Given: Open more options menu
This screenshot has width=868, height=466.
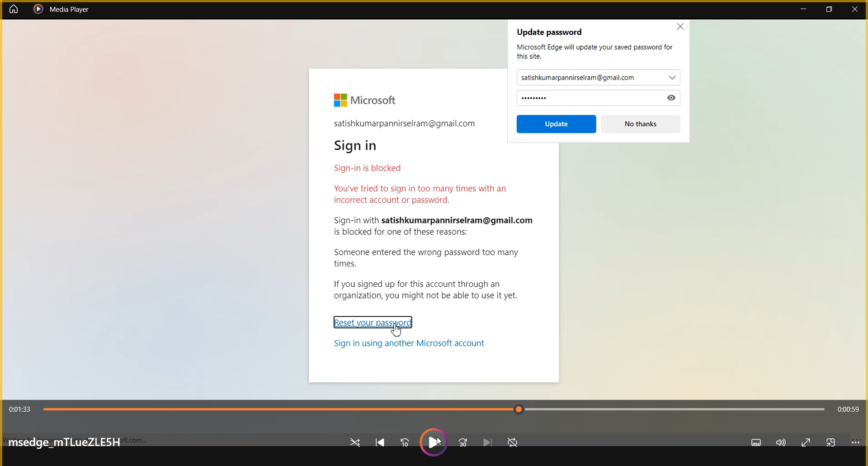Looking at the screenshot, I should (x=855, y=442).
